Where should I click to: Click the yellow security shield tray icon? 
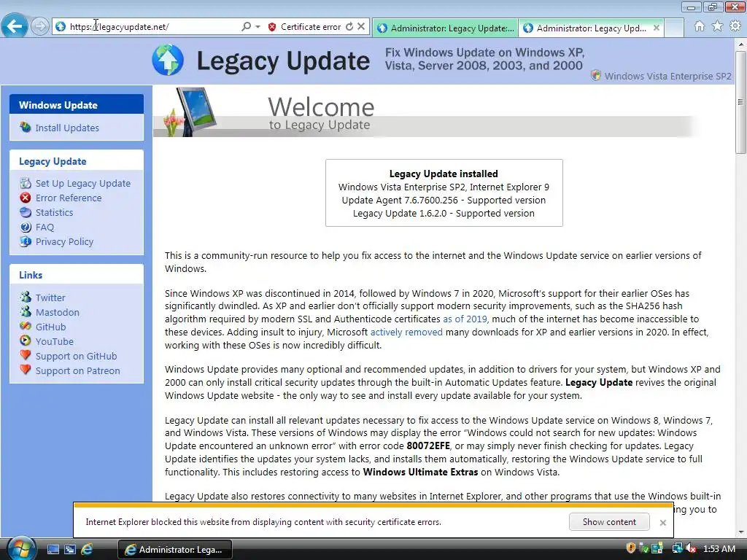631,548
